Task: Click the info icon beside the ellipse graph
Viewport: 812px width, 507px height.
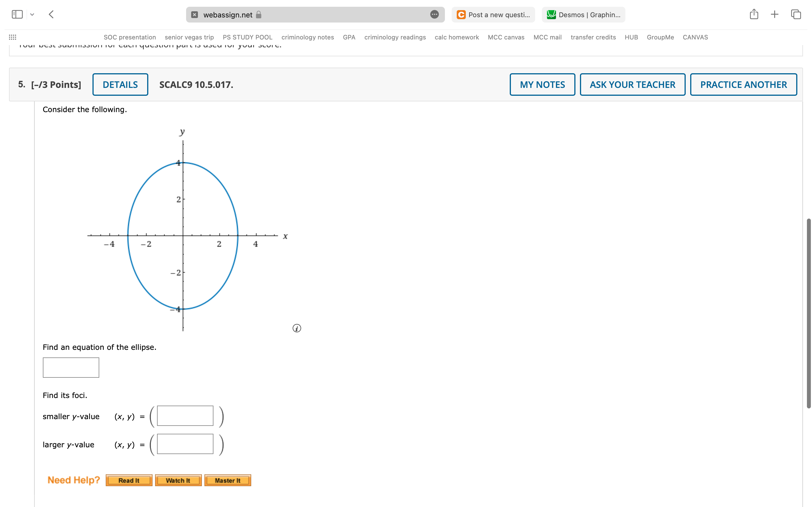Action: click(297, 329)
